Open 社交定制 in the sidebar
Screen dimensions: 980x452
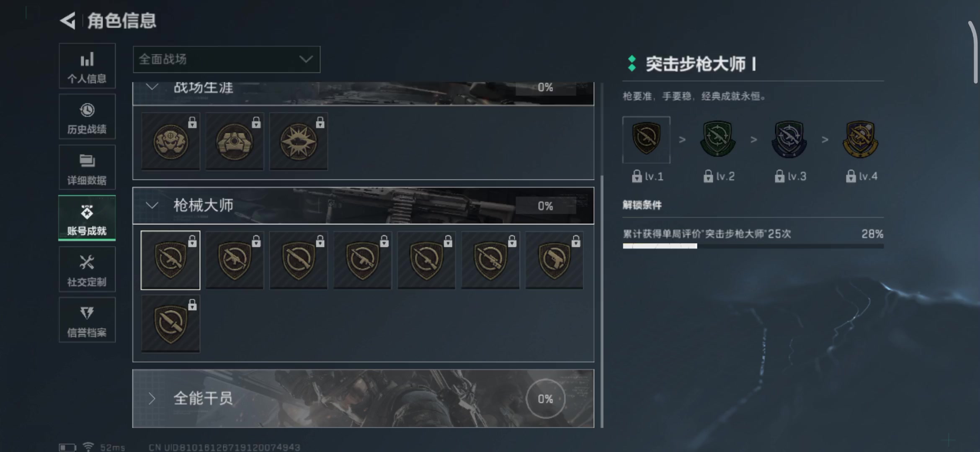tap(87, 269)
